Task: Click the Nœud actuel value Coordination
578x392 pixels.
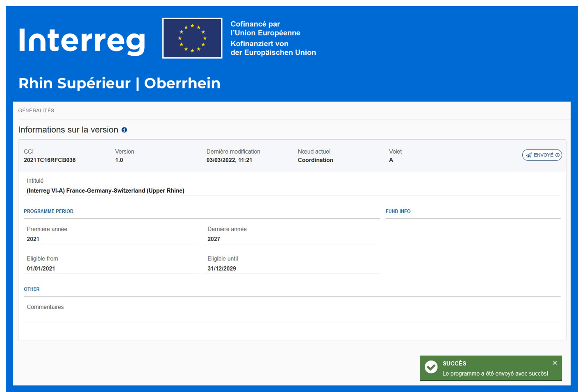Action: [315, 160]
